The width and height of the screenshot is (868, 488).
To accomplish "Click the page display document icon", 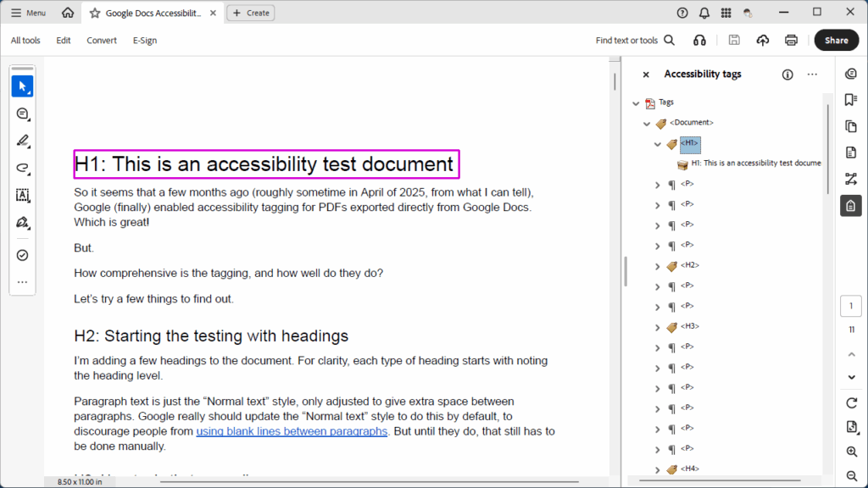I will coord(851,427).
